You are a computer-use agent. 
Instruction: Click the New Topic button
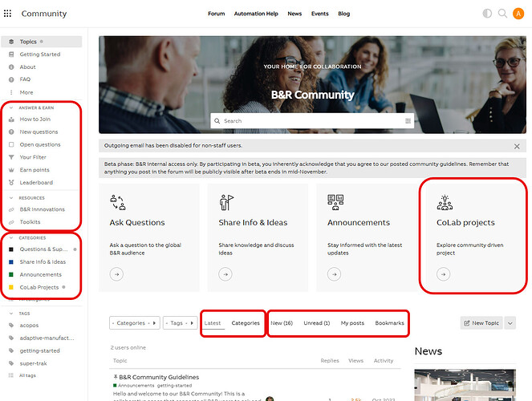481,323
